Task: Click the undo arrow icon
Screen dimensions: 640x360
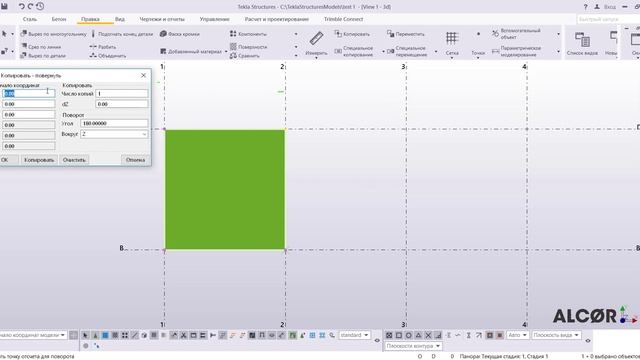Action: 22,7
